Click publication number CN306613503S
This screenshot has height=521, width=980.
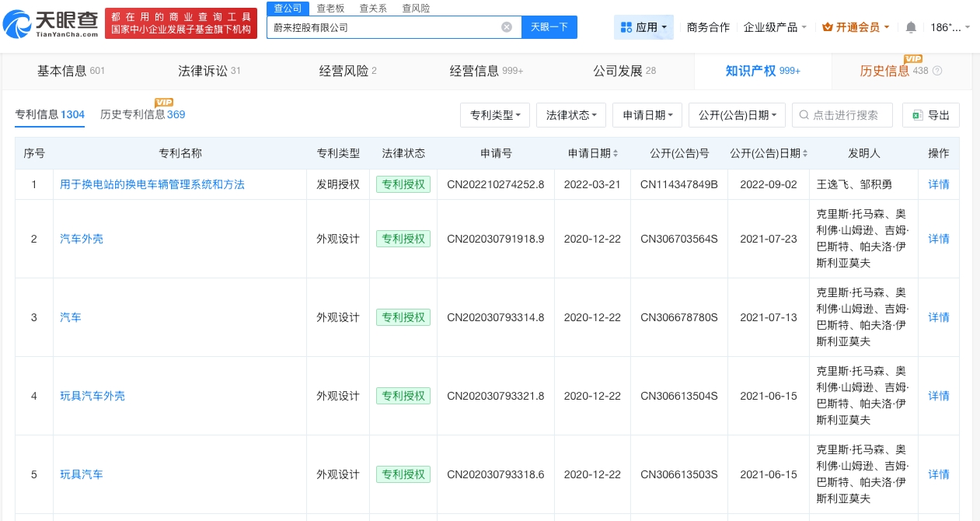pos(679,474)
